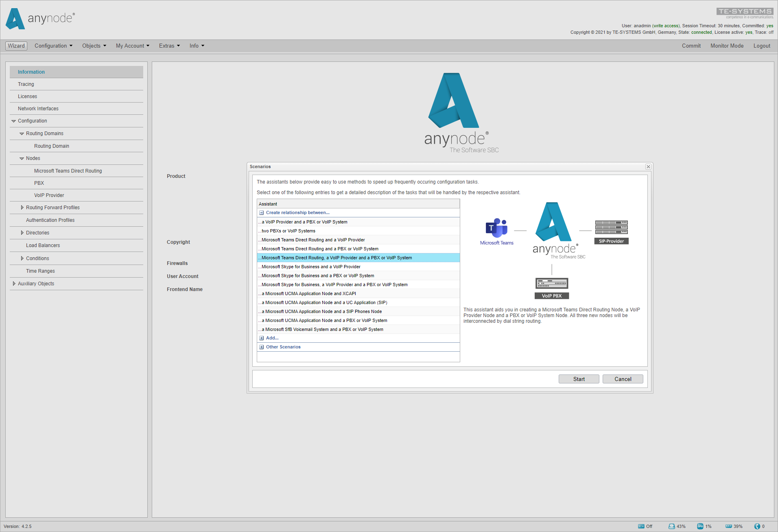Viewport: 778px width, 532px height.
Task: Click the CPU usage icon in status bar
Action: (x=700, y=526)
